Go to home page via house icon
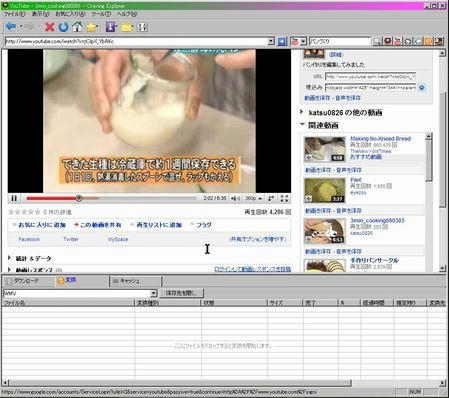This screenshot has height=398, width=449. click(x=77, y=27)
